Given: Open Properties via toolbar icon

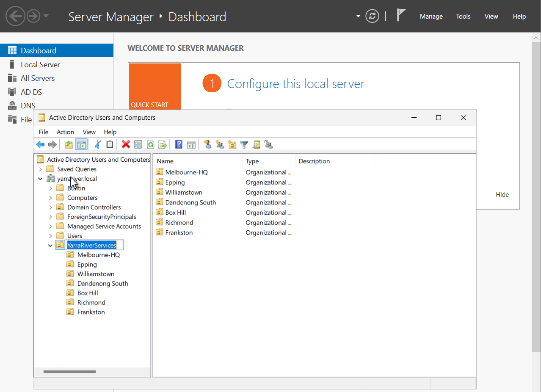Looking at the screenshot, I should pos(138,145).
